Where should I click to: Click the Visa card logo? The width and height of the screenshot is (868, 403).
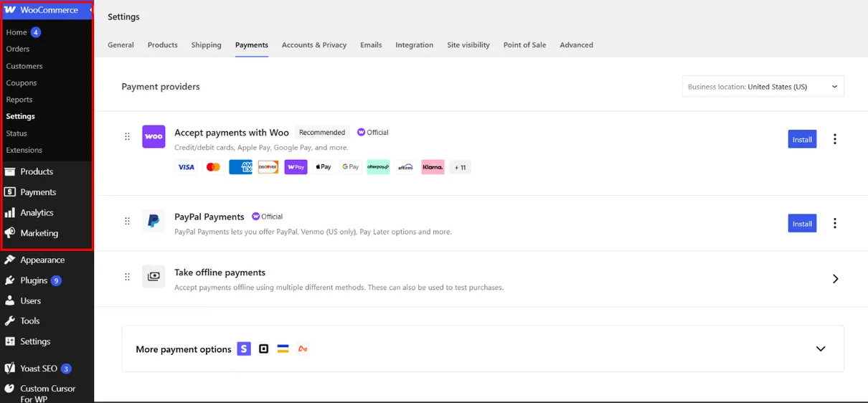tap(186, 167)
